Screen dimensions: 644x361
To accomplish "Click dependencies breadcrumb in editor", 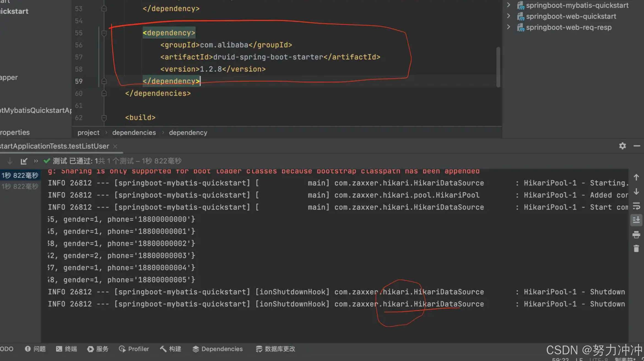I will click(134, 133).
